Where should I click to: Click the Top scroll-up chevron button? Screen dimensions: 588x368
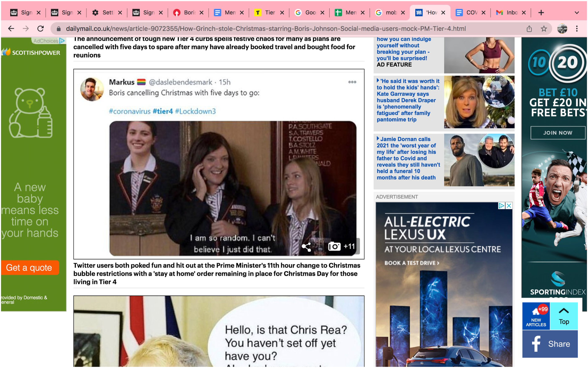tap(564, 316)
